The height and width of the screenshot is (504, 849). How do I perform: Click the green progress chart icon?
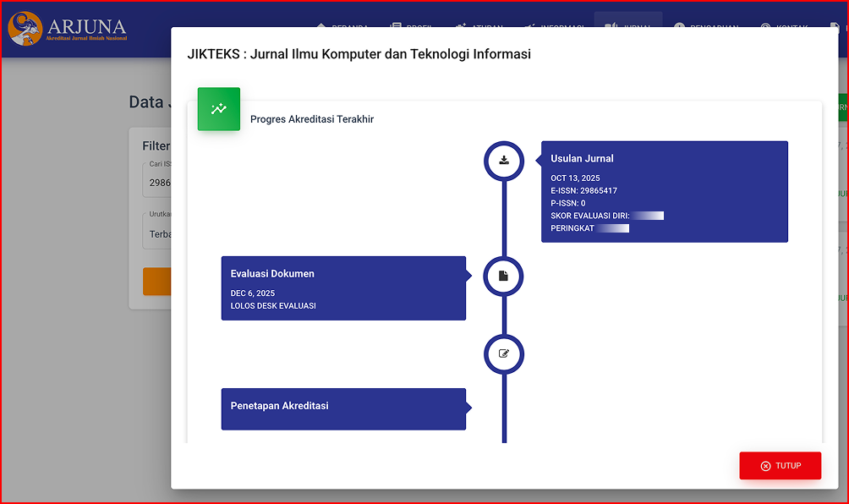pos(219,109)
